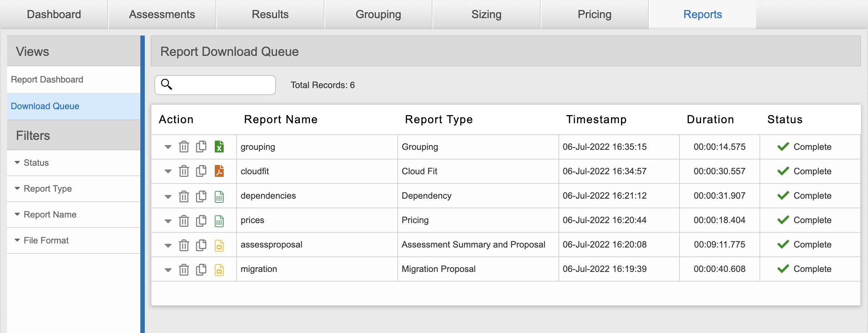Open action dropdown for the grouping row
The image size is (868, 333).
tap(168, 147)
